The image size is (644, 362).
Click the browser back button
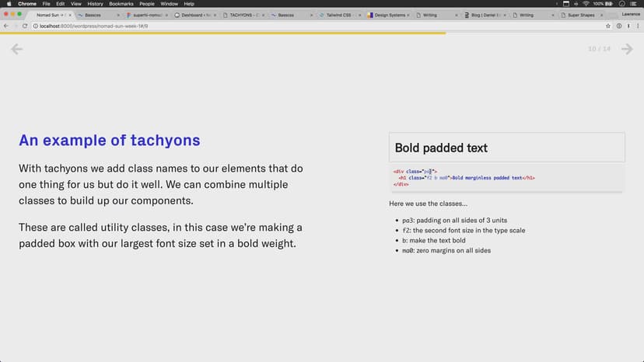(6, 26)
